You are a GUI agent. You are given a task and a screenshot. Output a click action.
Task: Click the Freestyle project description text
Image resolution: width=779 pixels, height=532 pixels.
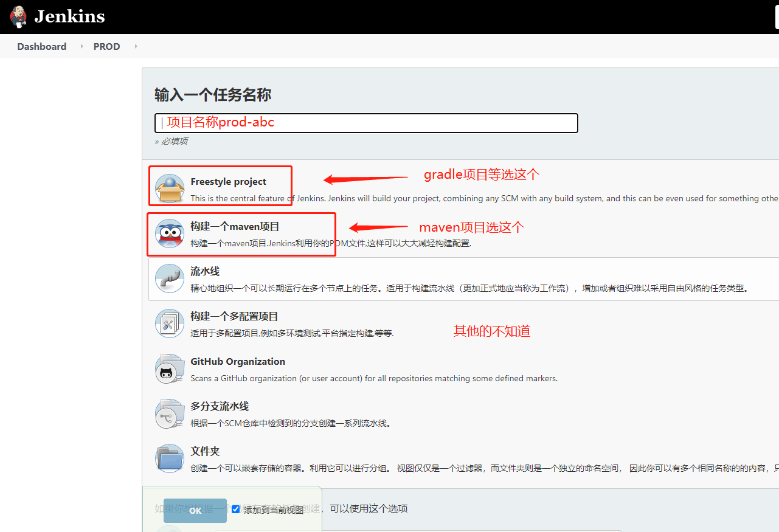484,198
